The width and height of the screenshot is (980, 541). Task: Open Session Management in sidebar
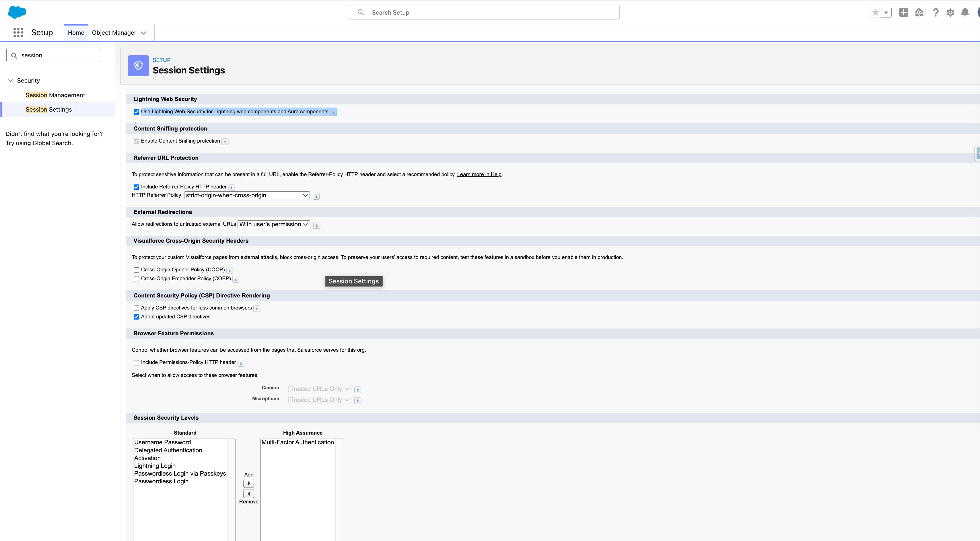tap(55, 95)
